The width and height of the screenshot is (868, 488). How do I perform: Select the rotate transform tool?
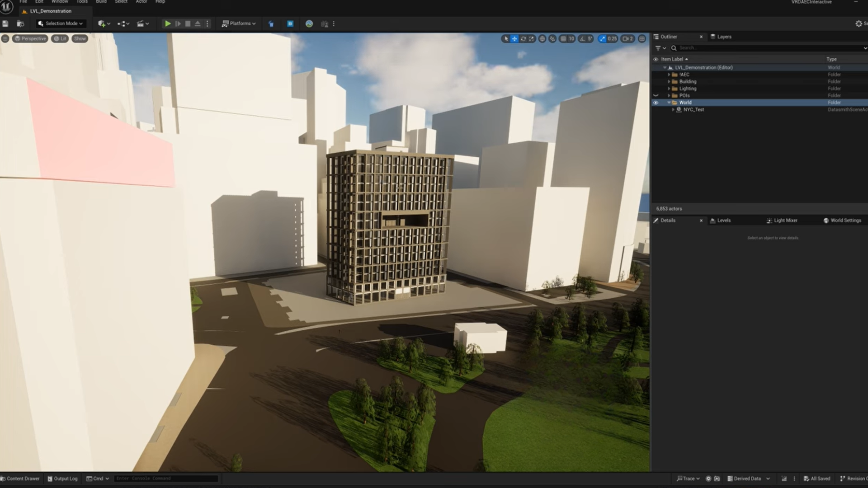coord(523,39)
